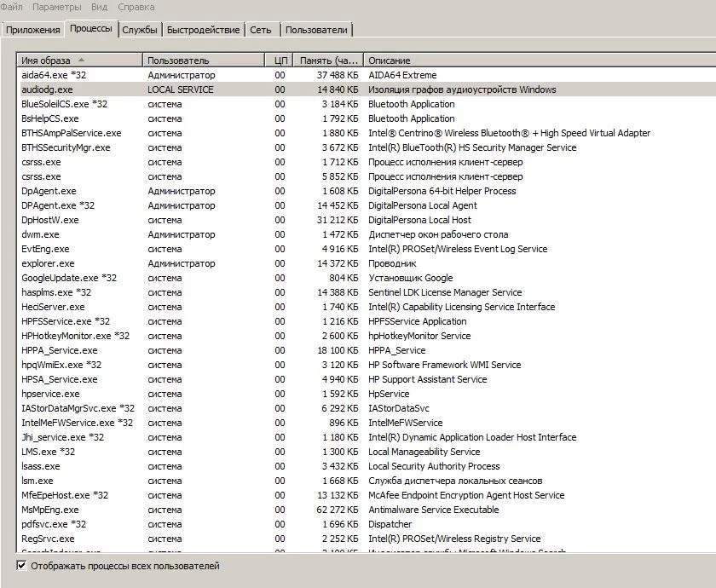The width and height of the screenshot is (716, 588).
Task: Reverse sorting on the Имя образа column
Action: point(81,60)
